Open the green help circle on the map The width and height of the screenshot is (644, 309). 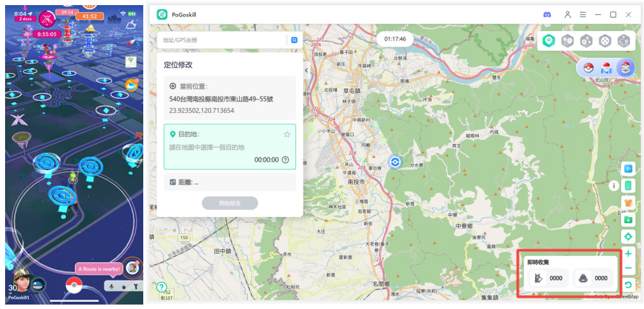(x=162, y=287)
